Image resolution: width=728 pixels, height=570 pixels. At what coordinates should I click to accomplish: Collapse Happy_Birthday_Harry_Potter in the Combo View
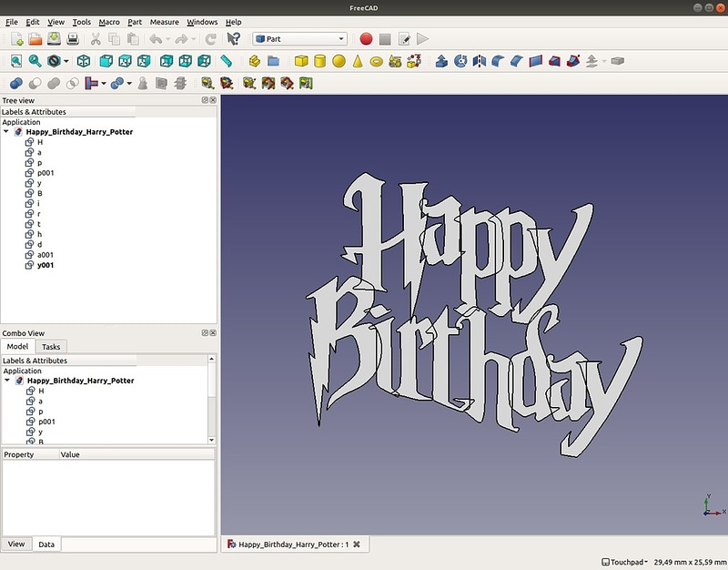[x=7, y=381]
